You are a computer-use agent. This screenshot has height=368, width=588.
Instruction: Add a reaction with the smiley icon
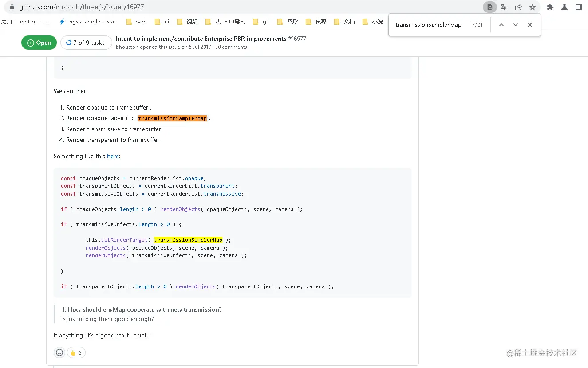click(59, 352)
